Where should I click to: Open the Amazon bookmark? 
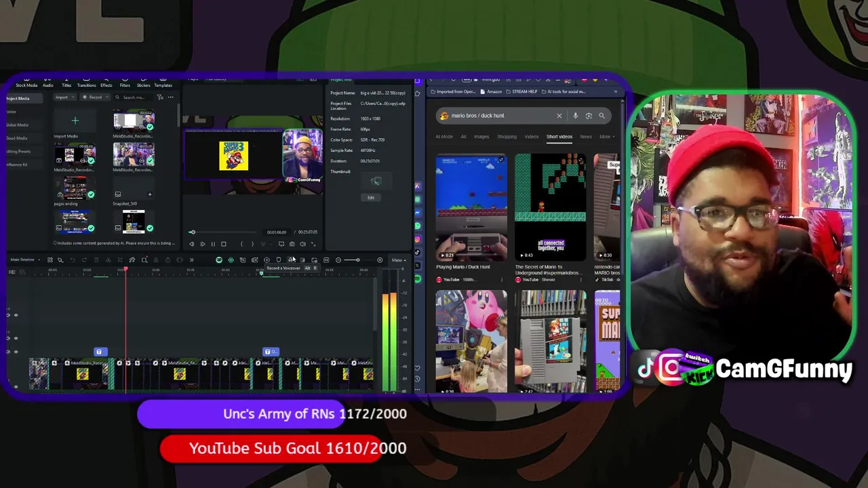pos(490,91)
